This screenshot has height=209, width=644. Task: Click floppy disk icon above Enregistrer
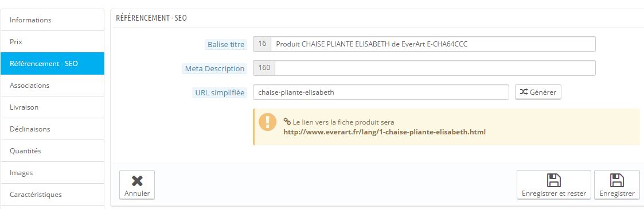617,180
